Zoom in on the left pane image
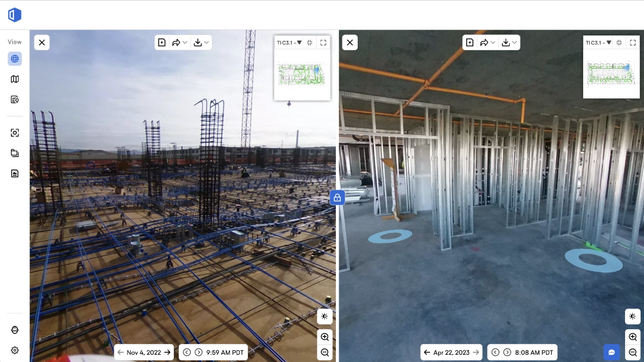 (325, 337)
